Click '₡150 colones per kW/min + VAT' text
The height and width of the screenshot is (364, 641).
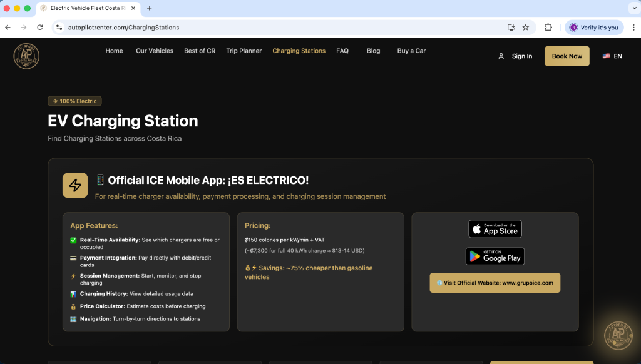point(285,240)
